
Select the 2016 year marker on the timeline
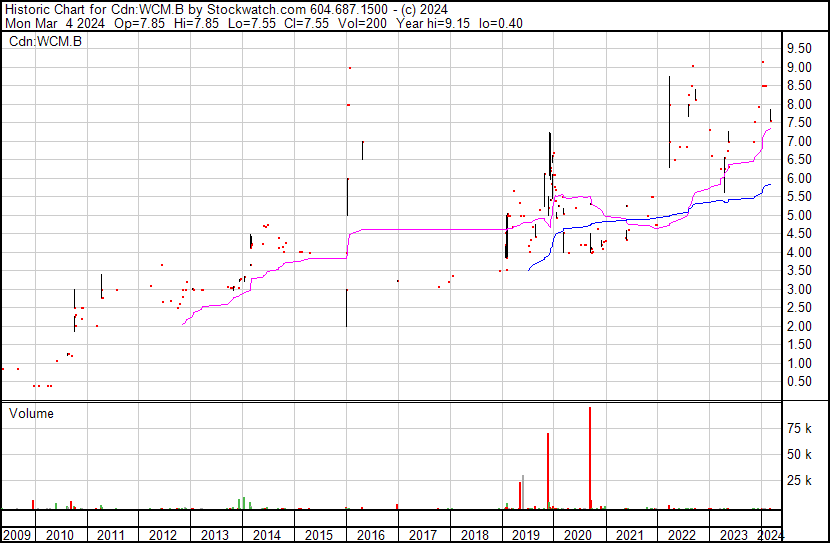point(372,534)
